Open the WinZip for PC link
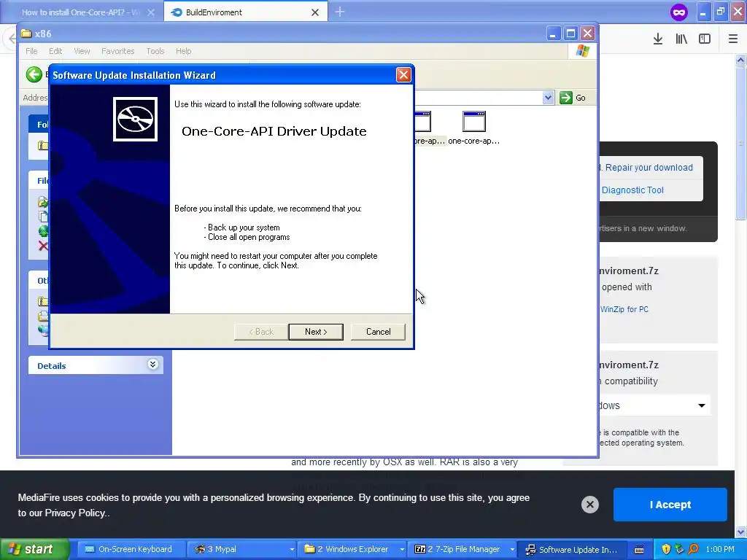747x560 pixels. (624, 309)
